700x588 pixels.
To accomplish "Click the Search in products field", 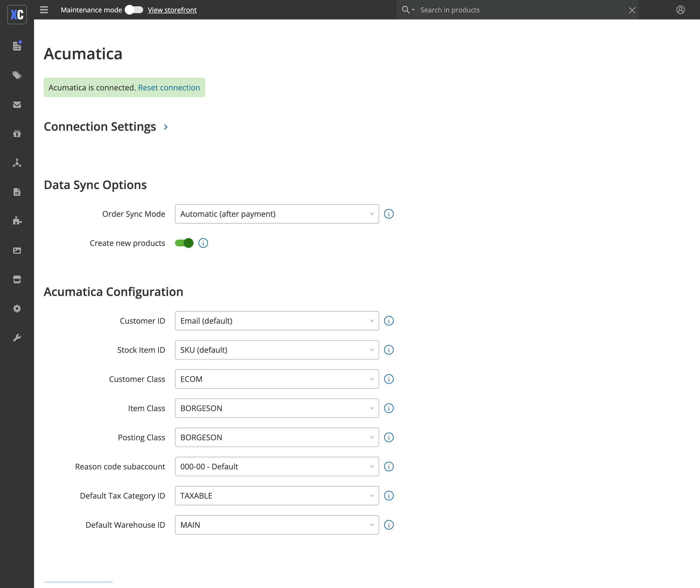I will 520,10.
